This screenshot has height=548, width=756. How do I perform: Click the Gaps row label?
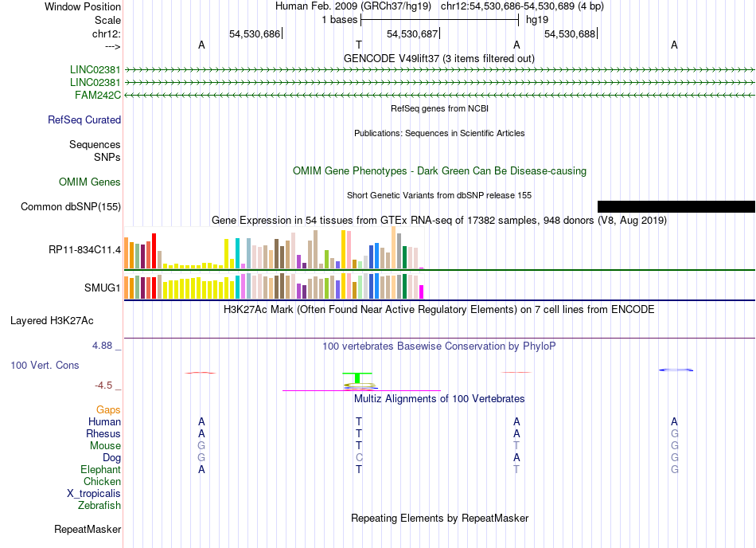click(x=108, y=409)
